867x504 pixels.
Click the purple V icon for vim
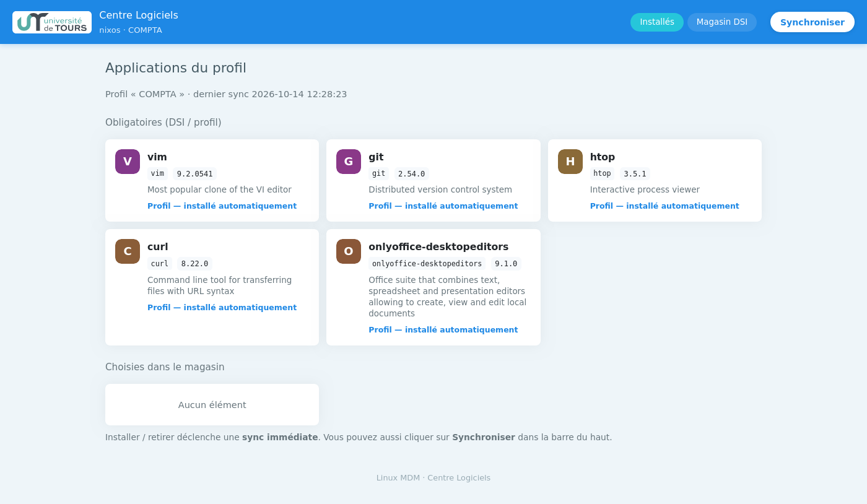click(128, 162)
